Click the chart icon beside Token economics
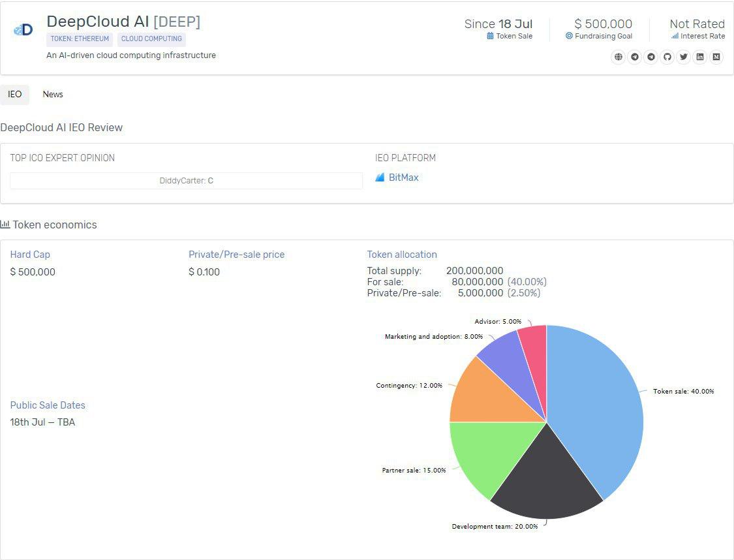Viewport: 734px width, 560px height. click(5, 225)
